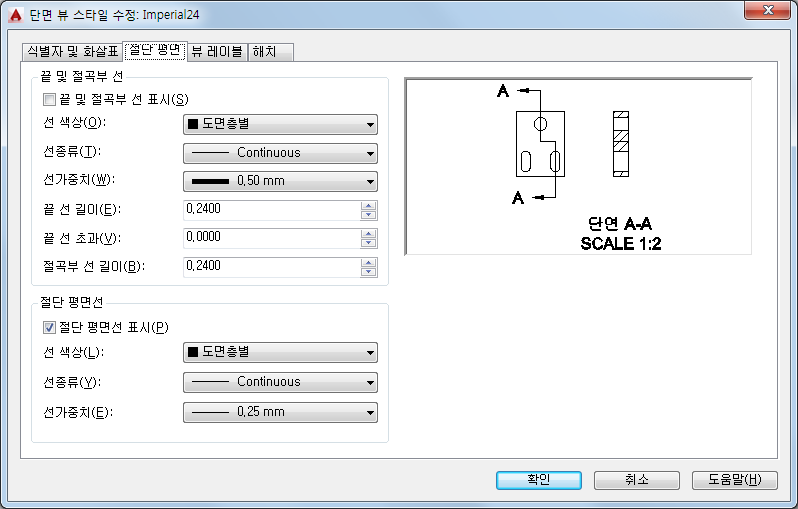Click the 확인 button
Image resolution: width=798 pixels, height=509 pixels.
[539, 480]
